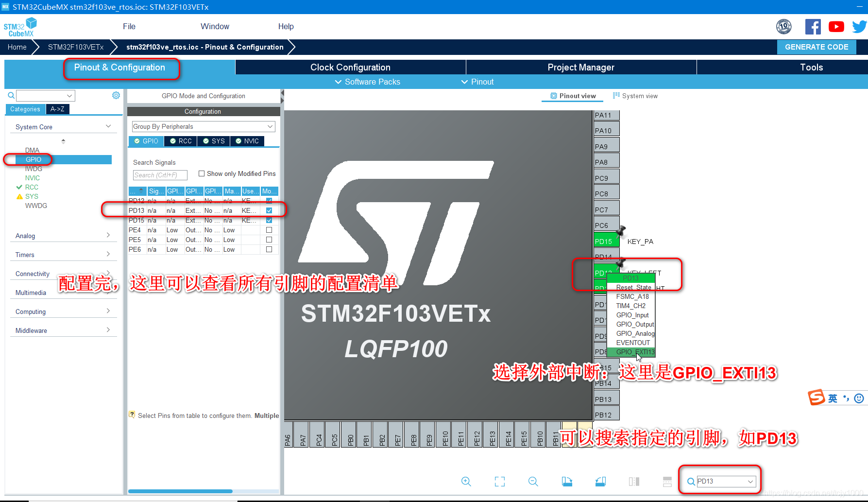Select NVIC in System Core list
Image resolution: width=868 pixels, height=502 pixels.
(x=33, y=178)
